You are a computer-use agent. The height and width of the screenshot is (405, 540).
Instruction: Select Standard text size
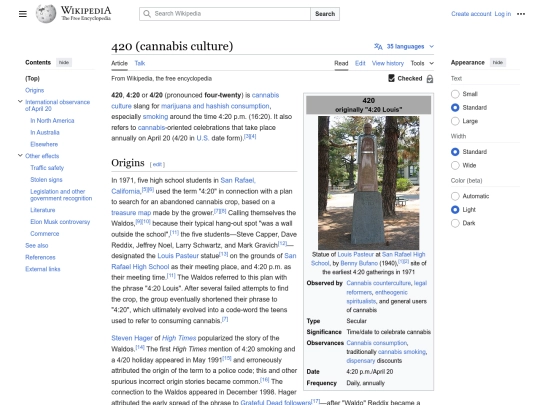[x=455, y=107]
